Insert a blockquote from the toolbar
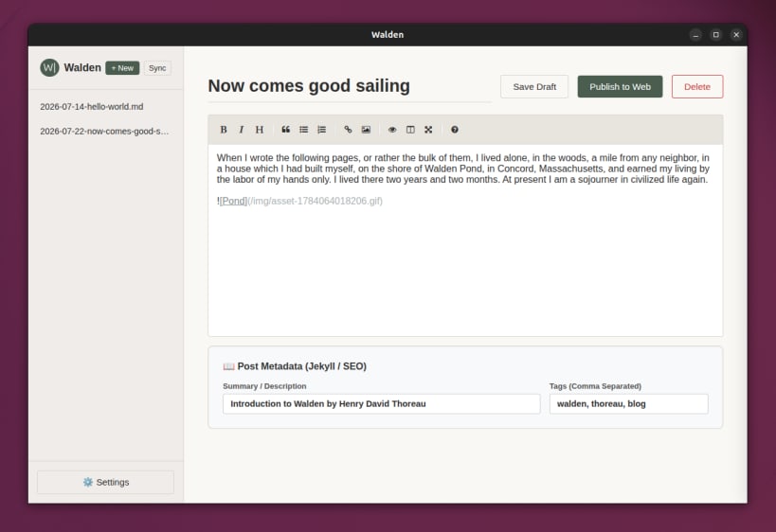 click(x=285, y=130)
